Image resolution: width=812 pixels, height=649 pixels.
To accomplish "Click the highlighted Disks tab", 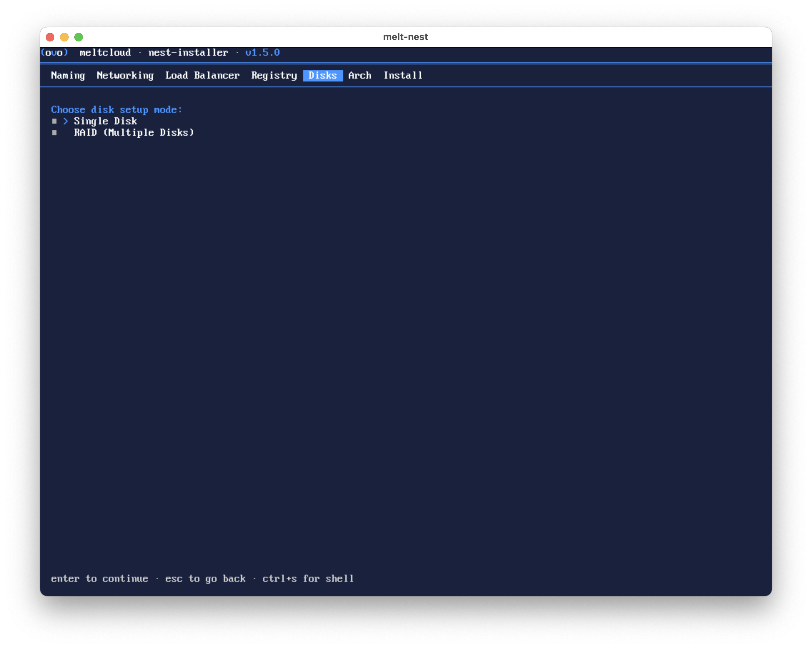I will [323, 75].
